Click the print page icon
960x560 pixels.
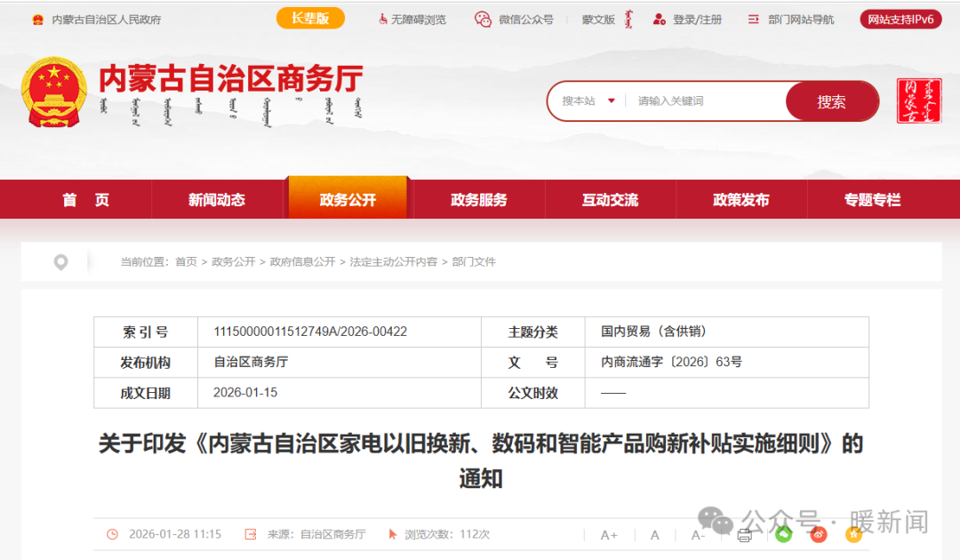(x=745, y=534)
